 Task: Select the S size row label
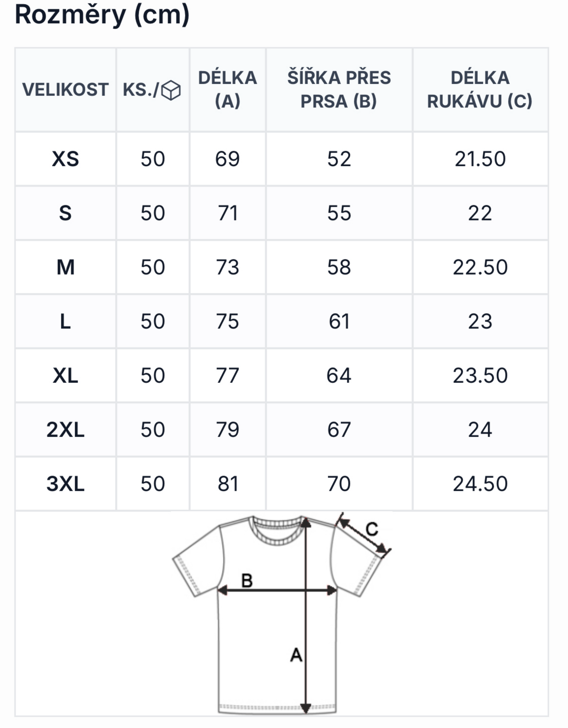pos(65,213)
